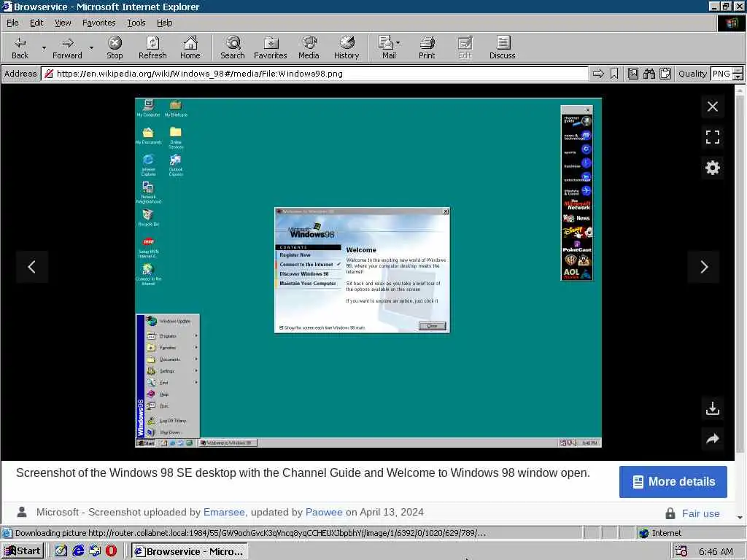Click the framed bookmark icon left of binoculars
This screenshot has height=560, width=747.
633,74
